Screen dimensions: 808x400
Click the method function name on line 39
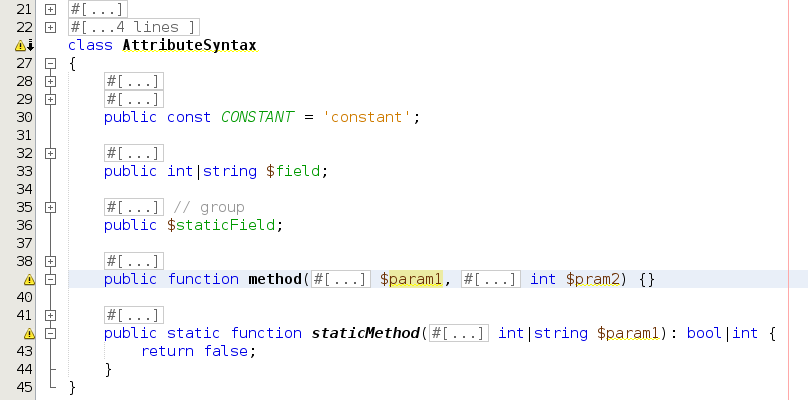click(275, 279)
